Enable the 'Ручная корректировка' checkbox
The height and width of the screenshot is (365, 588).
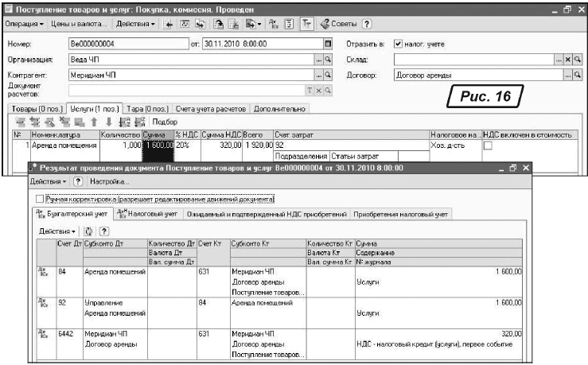pyautogui.click(x=40, y=198)
